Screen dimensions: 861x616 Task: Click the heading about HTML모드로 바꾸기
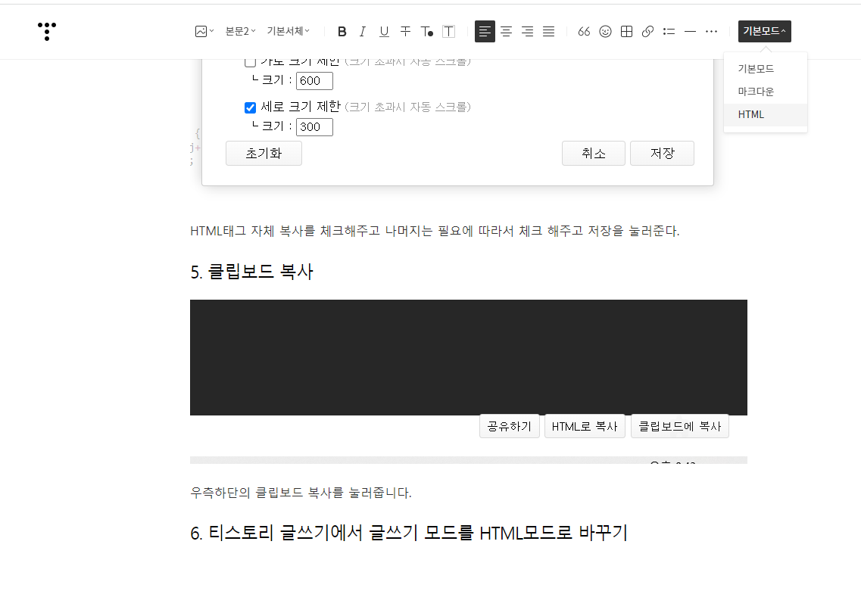pos(409,533)
